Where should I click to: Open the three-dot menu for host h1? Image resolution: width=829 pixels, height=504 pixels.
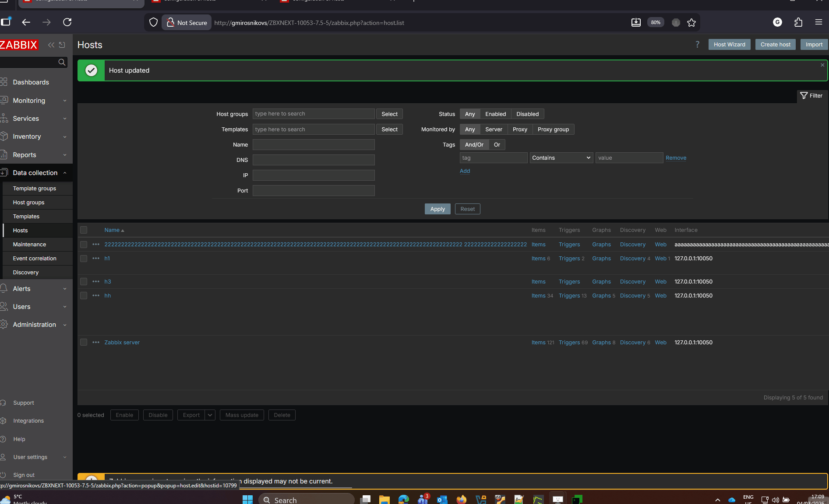click(x=96, y=259)
